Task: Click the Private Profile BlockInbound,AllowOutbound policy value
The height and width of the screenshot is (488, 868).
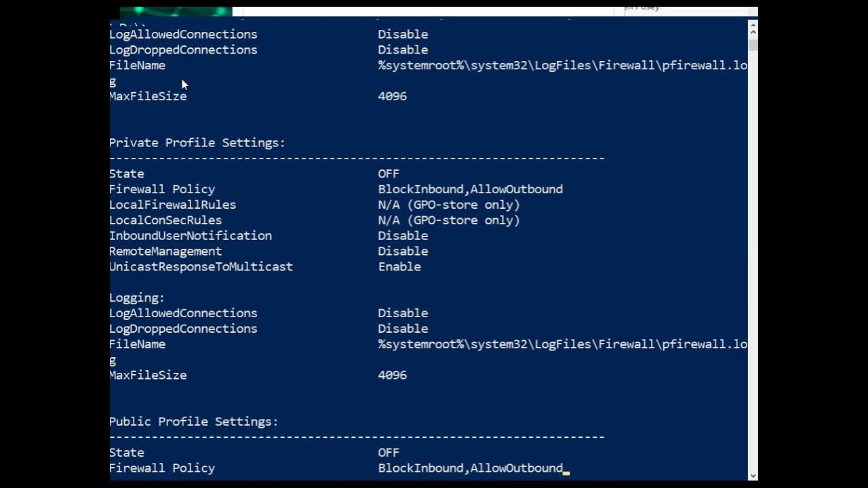Action: (x=471, y=189)
